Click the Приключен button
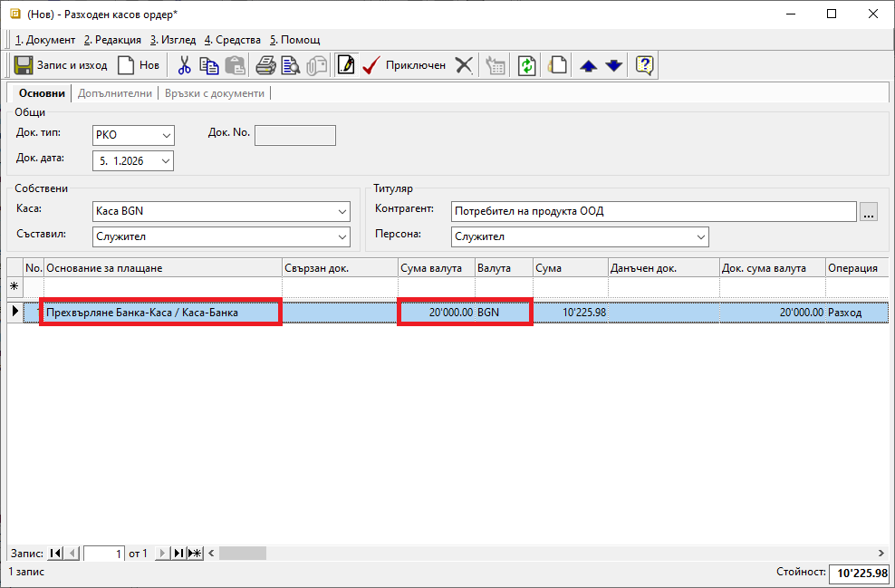The width and height of the screenshot is (895, 588). pos(404,65)
